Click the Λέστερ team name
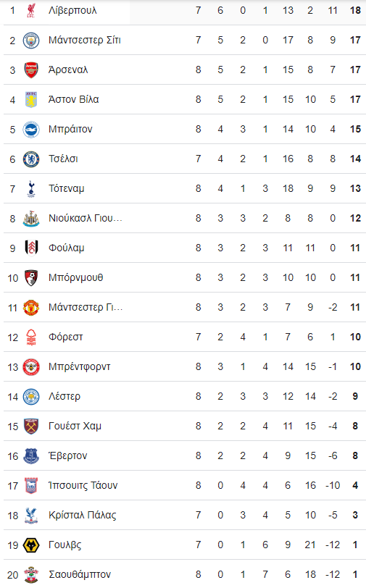Viewport: 366px width, 588px height. click(65, 396)
